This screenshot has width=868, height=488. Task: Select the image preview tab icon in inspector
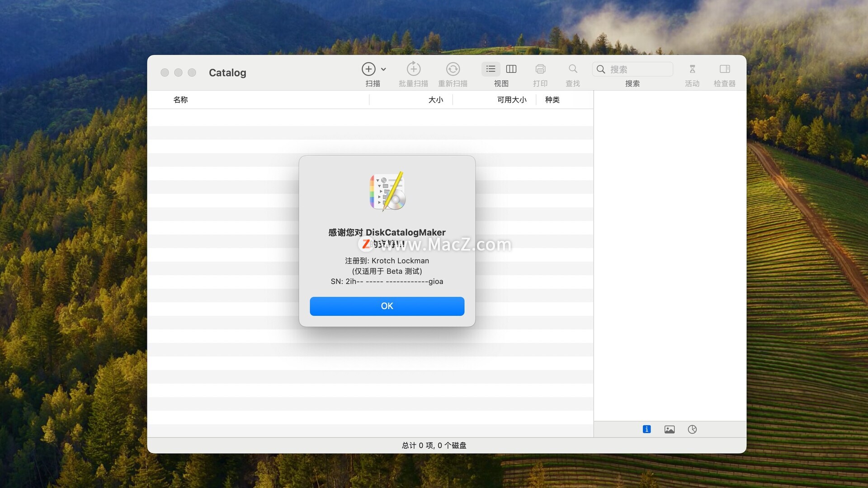(x=670, y=429)
